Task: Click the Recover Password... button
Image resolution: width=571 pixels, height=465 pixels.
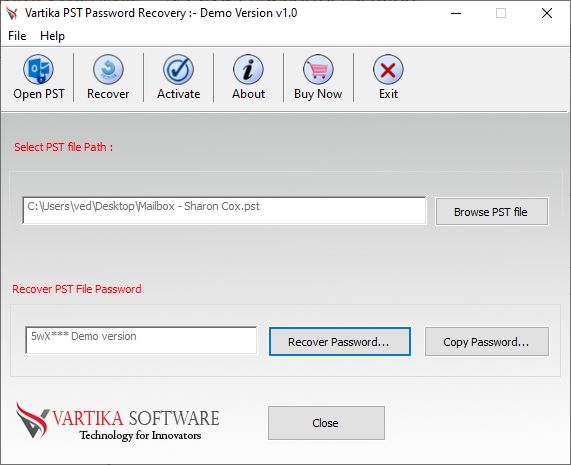Action: 340,342
